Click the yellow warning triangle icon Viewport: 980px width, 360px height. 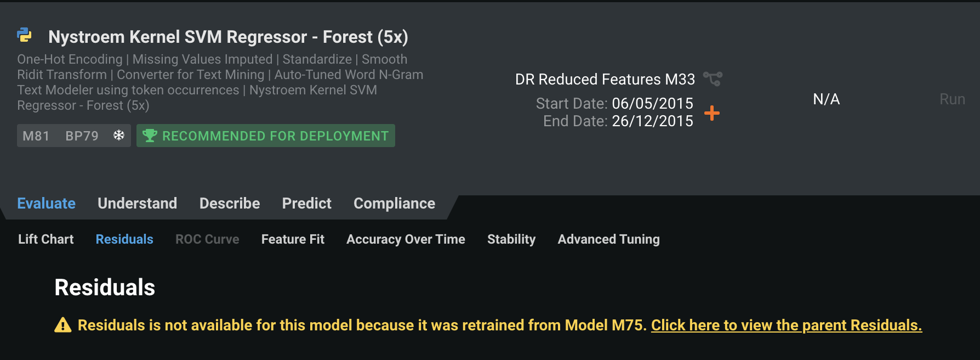click(x=63, y=325)
